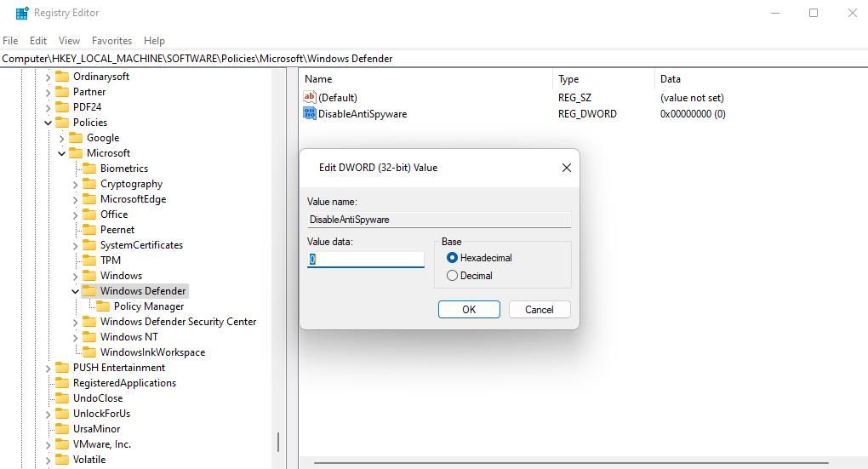Viewport: 868px width, 469px height.
Task: Expand the Partner key
Action: click(x=49, y=93)
